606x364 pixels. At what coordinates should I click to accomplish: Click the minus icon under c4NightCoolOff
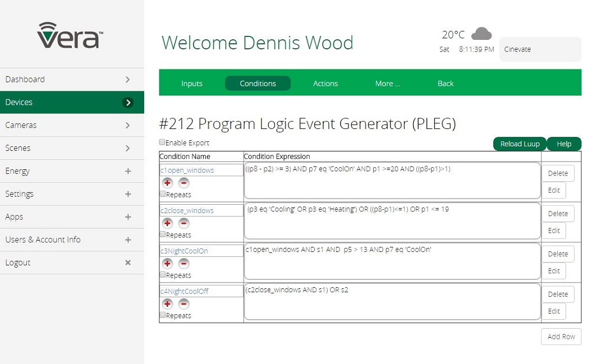pyautogui.click(x=183, y=304)
